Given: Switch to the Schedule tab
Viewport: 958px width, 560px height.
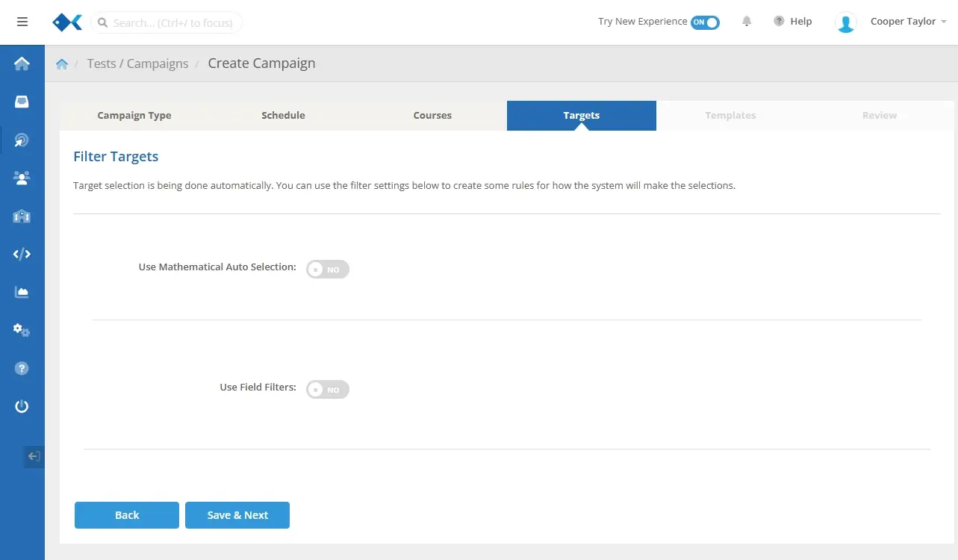Looking at the screenshot, I should (283, 116).
